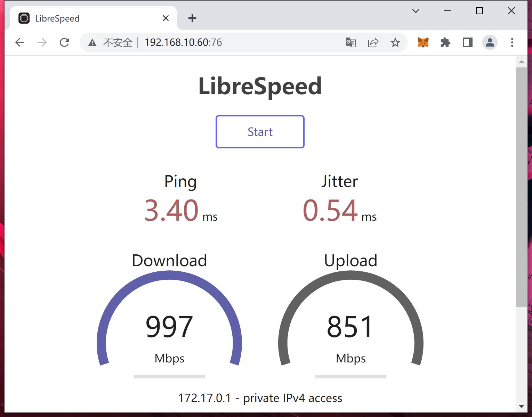
Task: Open Chrome three-dot menu
Action: click(x=512, y=42)
